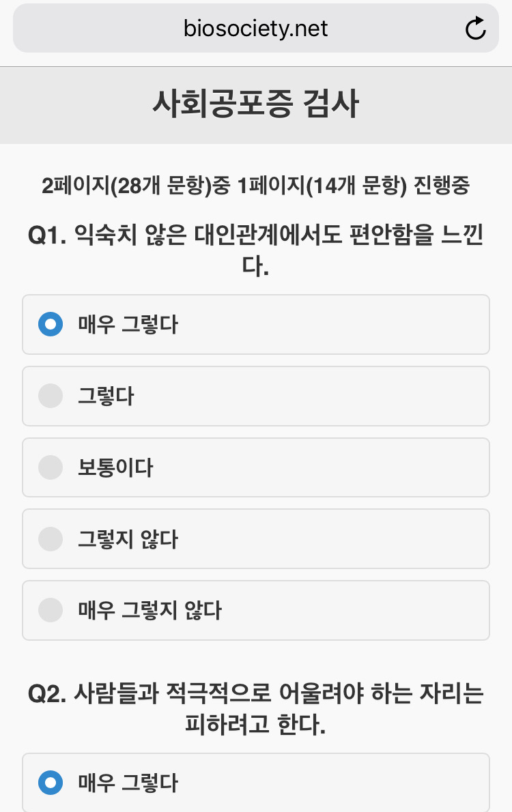
Task: Select Q1 radio circle for 보통이다
Action: 51,467
